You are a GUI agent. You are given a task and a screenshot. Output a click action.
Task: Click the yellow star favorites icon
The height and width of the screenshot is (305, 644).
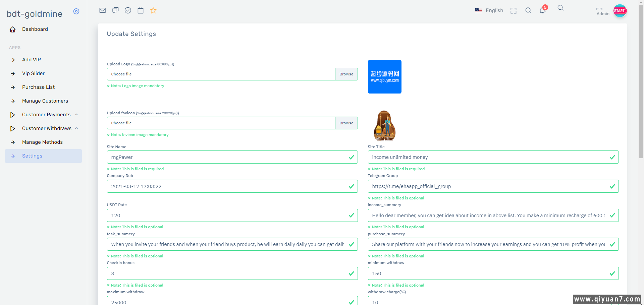pyautogui.click(x=153, y=10)
